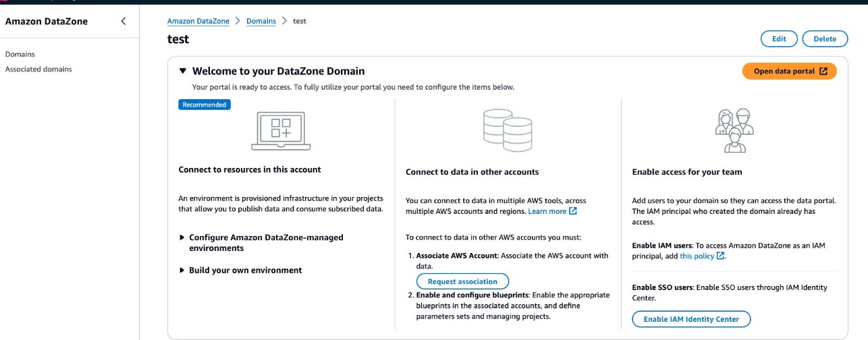Click the Connect to data in other accounts heading

(x=472, y=172)
